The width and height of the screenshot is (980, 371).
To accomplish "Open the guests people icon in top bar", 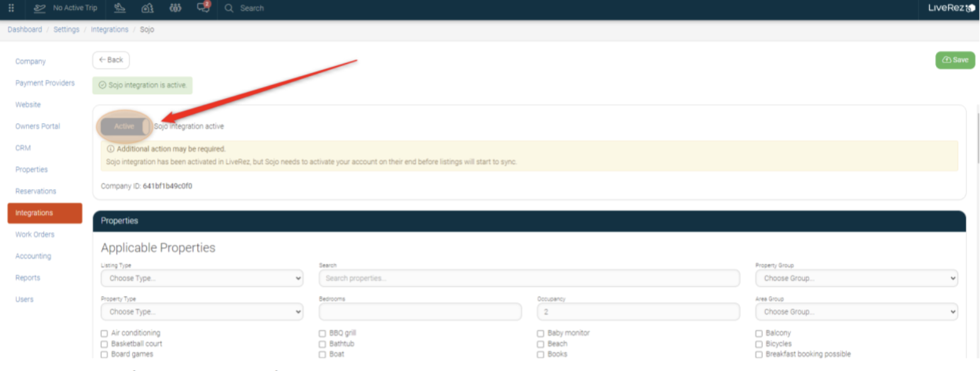I will (176, 8).
